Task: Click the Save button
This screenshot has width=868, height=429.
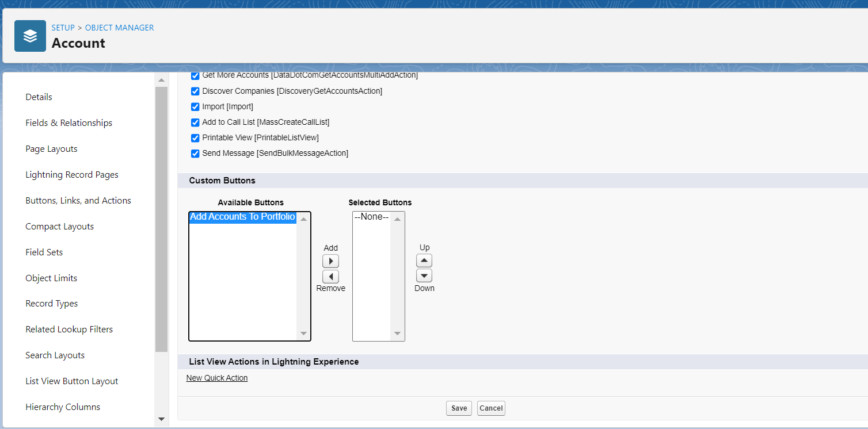Action: (459, 408)
